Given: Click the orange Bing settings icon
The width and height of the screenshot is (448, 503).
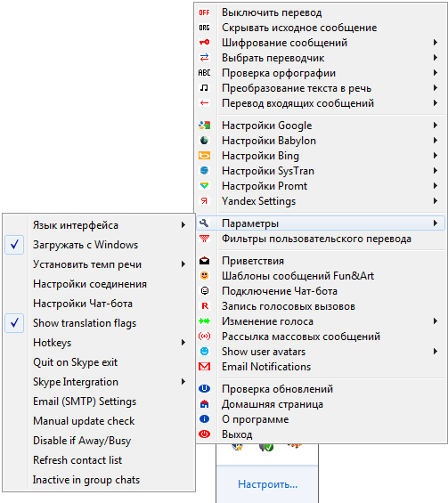Looking at the screenshot, I should point(205,156).
